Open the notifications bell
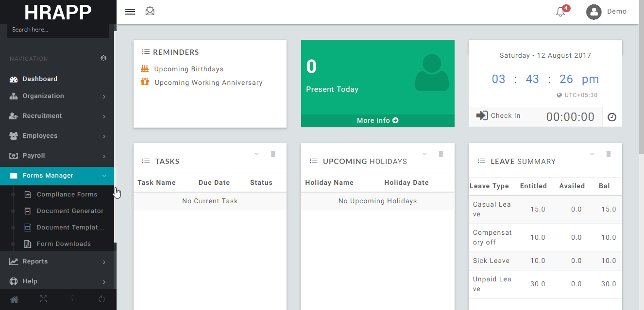Viewport: 644px width, 310px height. point(560,12)
